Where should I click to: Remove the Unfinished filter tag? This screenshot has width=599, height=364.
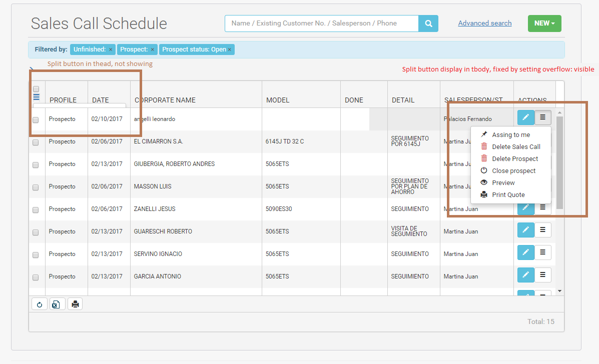[111, 49]
